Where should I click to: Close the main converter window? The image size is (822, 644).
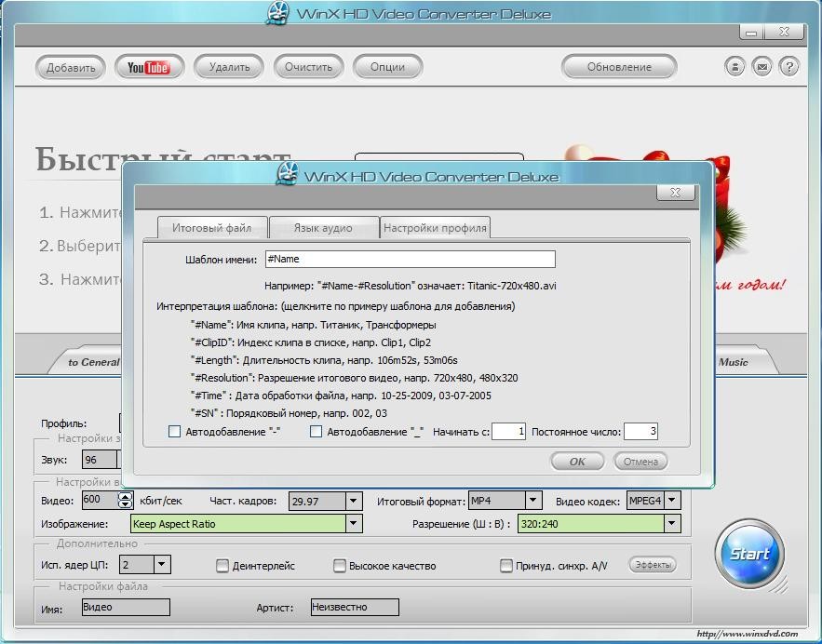(x=784, y=32)
